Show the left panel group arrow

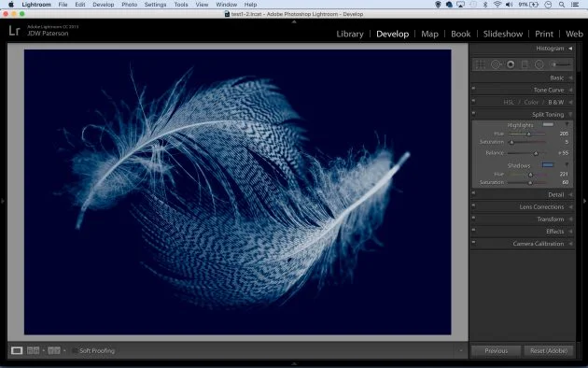3,201
